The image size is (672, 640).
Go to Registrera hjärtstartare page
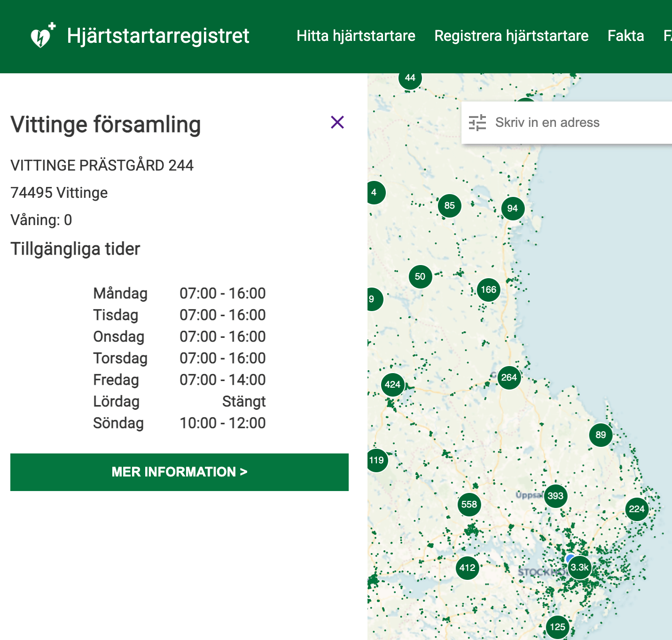511,36
